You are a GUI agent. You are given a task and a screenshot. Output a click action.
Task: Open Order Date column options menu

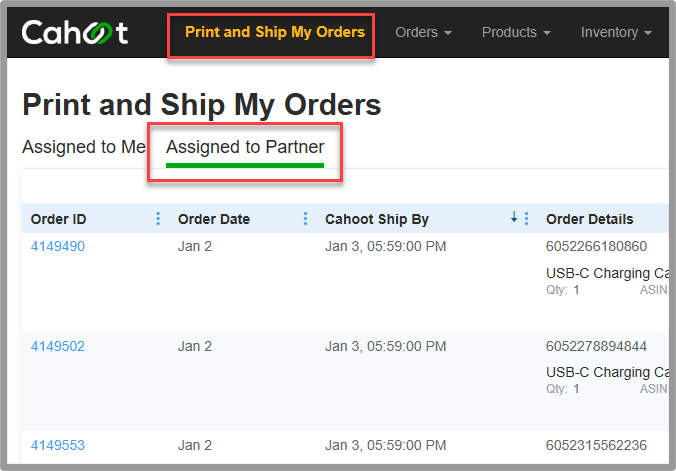305,219
